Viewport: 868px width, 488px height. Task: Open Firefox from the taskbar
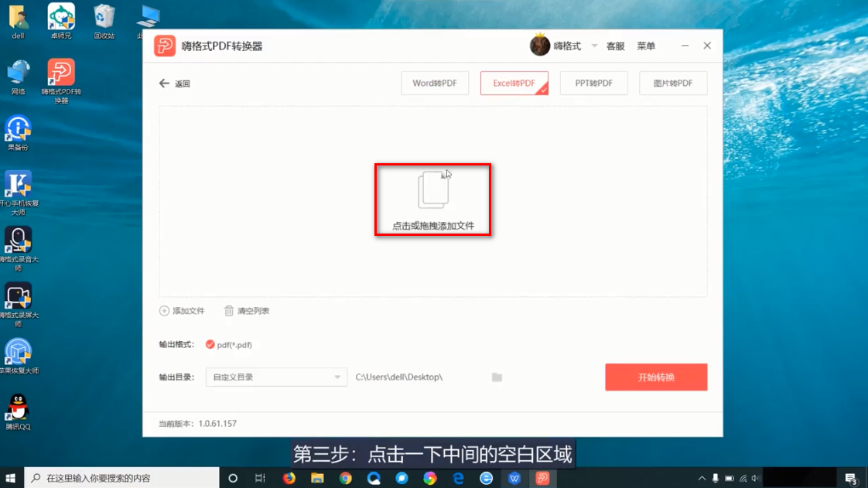289,478
